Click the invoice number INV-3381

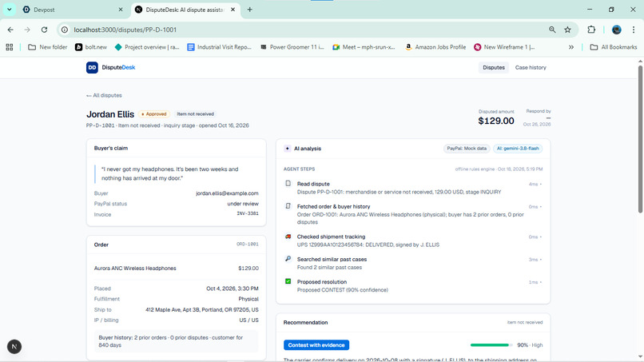click(248, 213)
